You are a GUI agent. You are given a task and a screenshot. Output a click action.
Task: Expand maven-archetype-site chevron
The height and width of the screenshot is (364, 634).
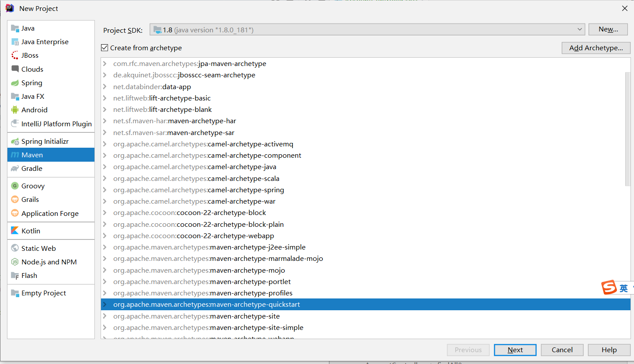coord(105,316)
